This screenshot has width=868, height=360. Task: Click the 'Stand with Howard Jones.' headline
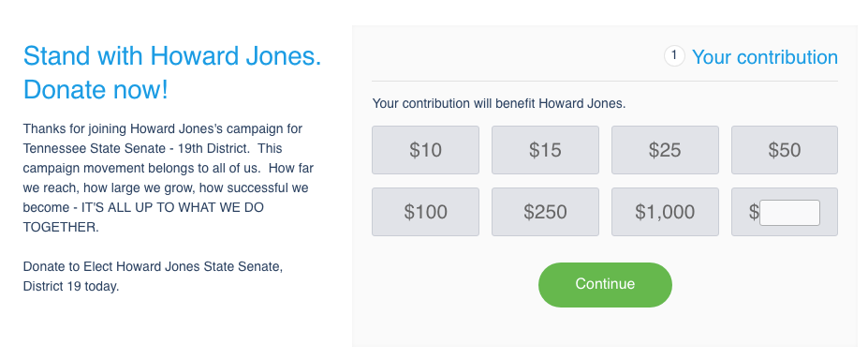click(172, 56)
